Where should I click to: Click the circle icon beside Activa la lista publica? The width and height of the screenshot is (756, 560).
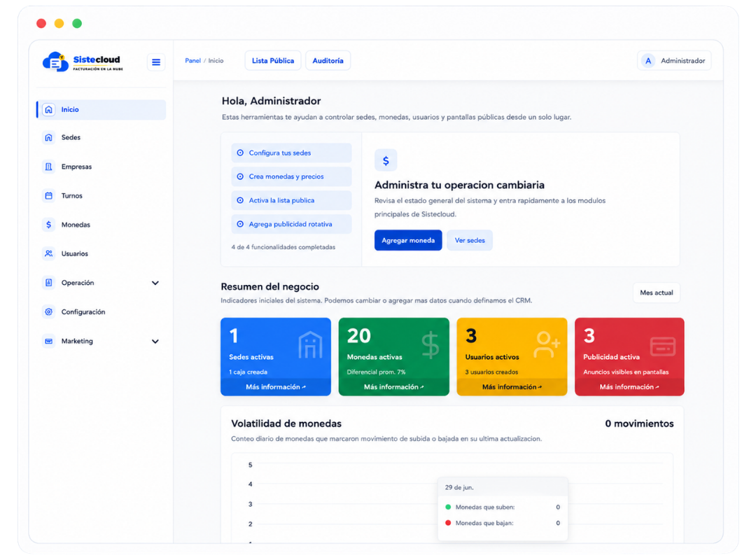(x=240, y=200)
